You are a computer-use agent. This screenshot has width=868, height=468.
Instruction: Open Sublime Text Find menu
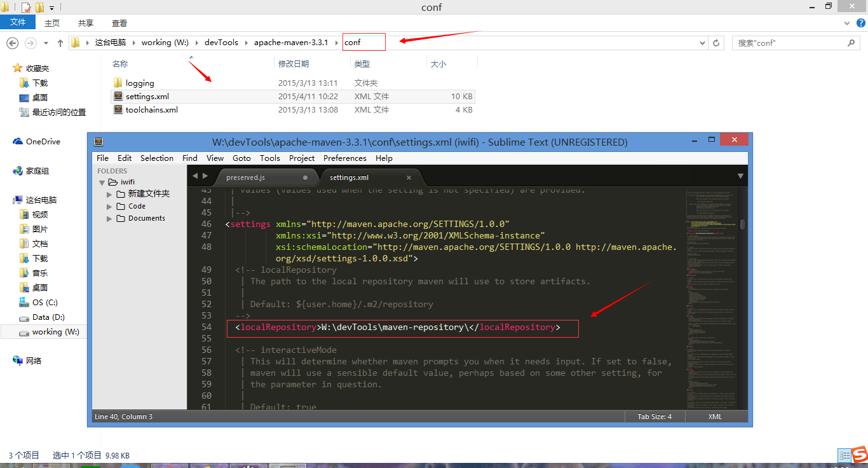190,158
